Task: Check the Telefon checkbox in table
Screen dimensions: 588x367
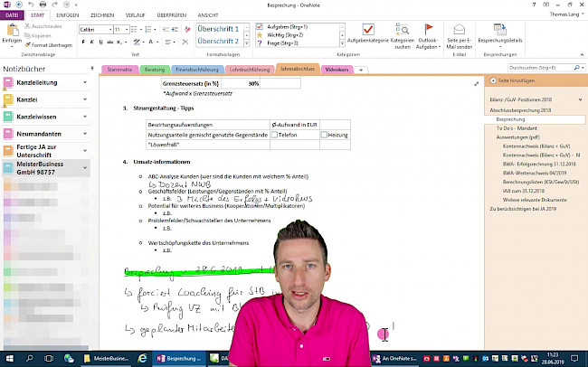Action: [275, 134]
